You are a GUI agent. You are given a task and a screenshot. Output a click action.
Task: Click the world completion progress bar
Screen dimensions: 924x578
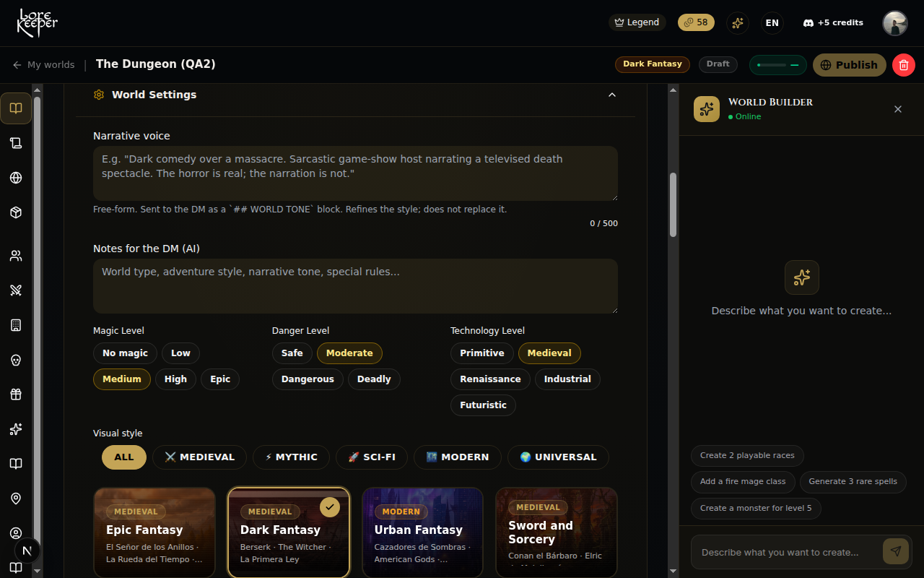coord(777,65)
